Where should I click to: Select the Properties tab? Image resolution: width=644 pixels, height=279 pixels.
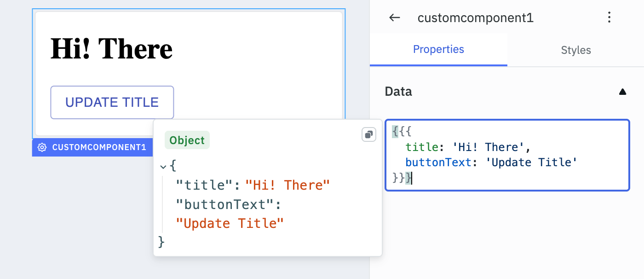point(438,49)
